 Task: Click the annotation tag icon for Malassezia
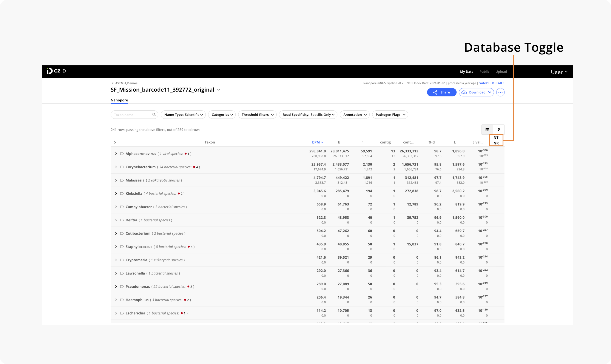click(122, 180)
